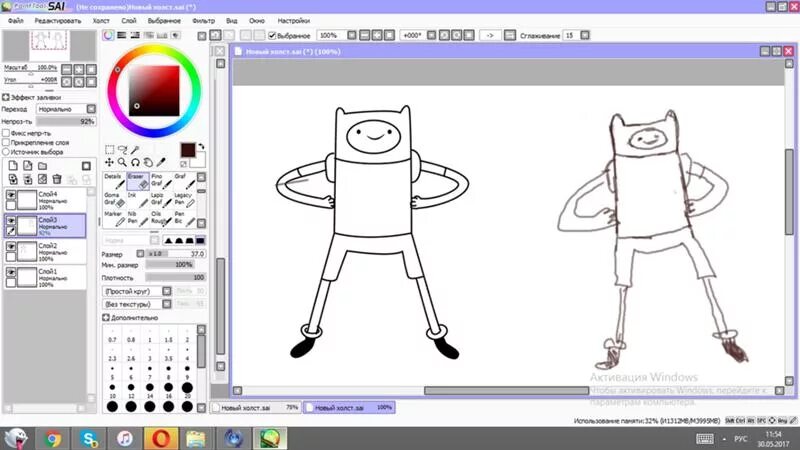Create a new layer in layers panel
The width and height of the screenshot is (800, 450).
[x=13, y=166]
